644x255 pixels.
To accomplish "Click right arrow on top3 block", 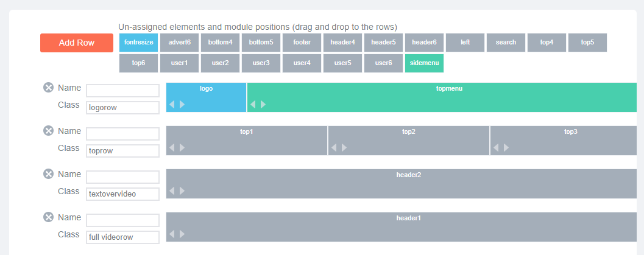I will 506,148.
